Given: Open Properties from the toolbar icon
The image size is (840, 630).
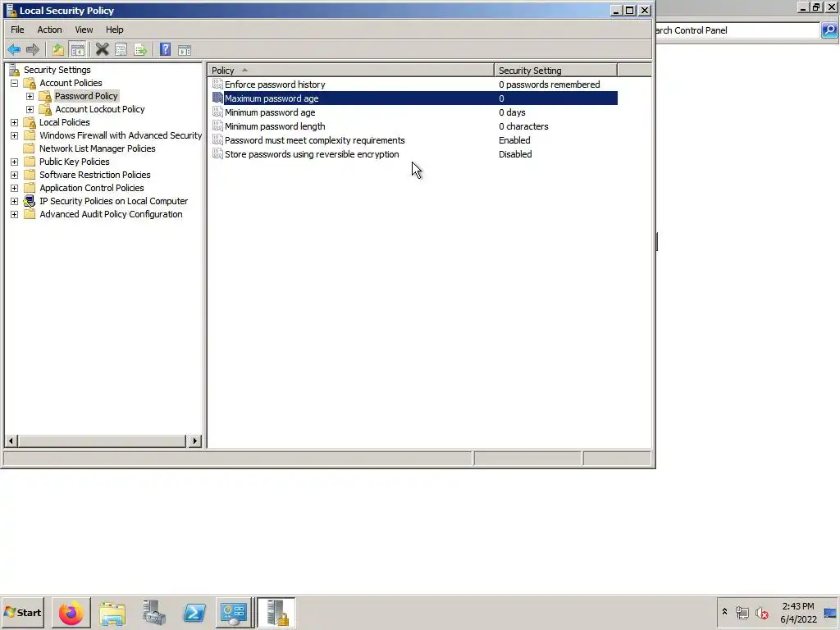Looking at the screenshot, I should [x=121, y=50].
